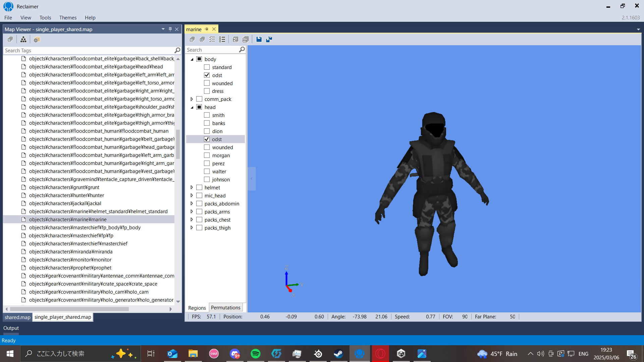Pin the marine tab
This screenshot has height=362, width=644.
click(x=207, y=29)
